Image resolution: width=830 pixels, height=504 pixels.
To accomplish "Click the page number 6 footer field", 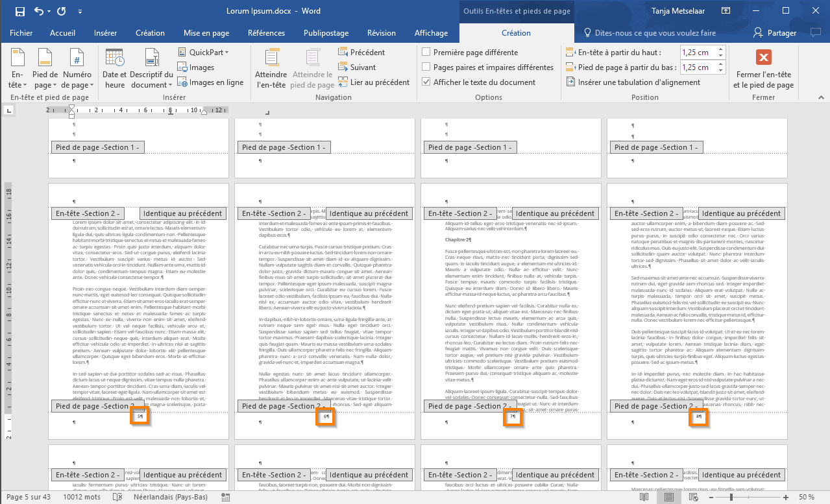I will click(326, 416).
